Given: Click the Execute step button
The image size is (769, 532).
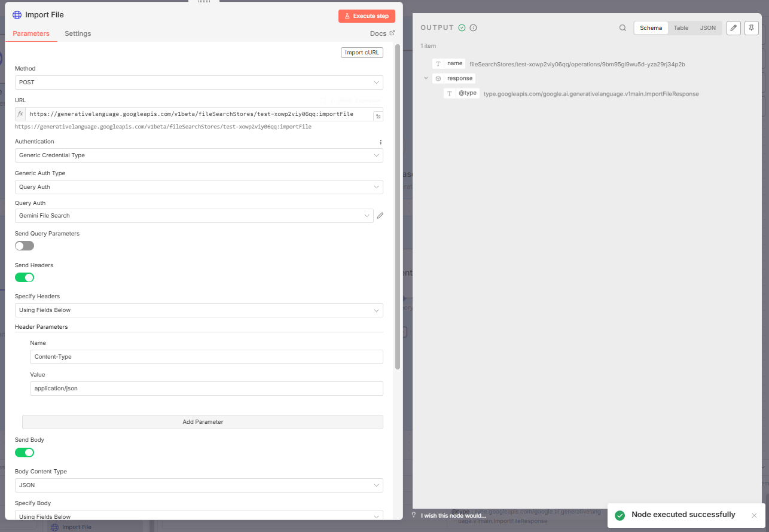Looking at the screenshot, I should tap(367, 16).
